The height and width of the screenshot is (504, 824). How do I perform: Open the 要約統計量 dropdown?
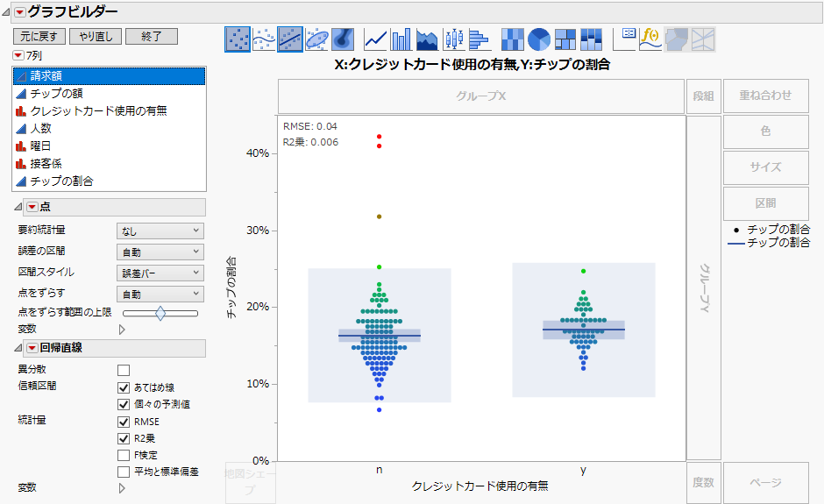coord(160,231)
